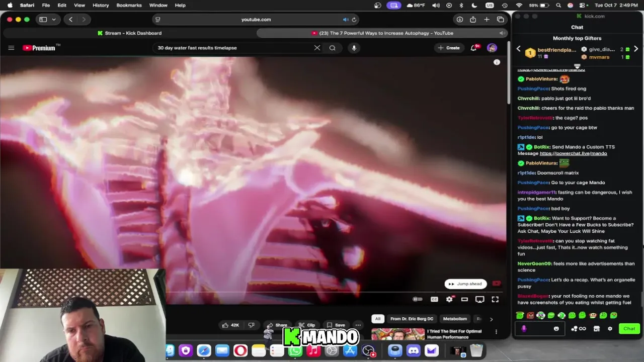644x362 pixels.
Task: Mute audio on the YouTube tab
Action: 502,33
